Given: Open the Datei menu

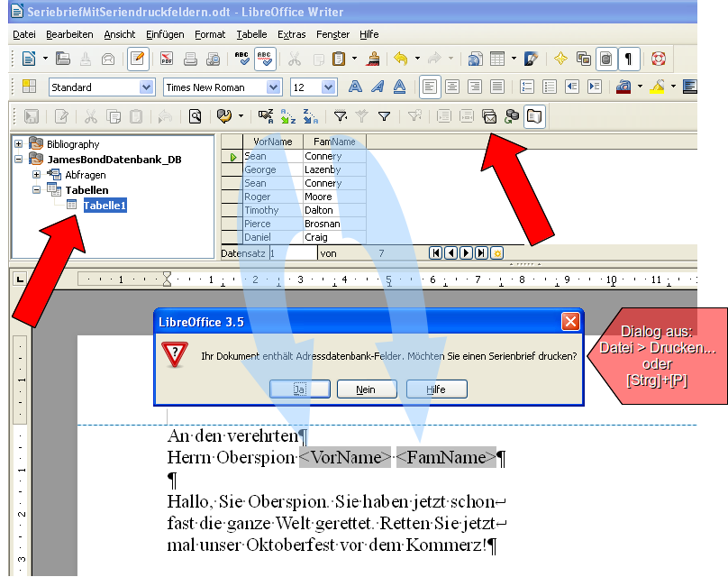Looking at the screenshot, I should point(24,34).
